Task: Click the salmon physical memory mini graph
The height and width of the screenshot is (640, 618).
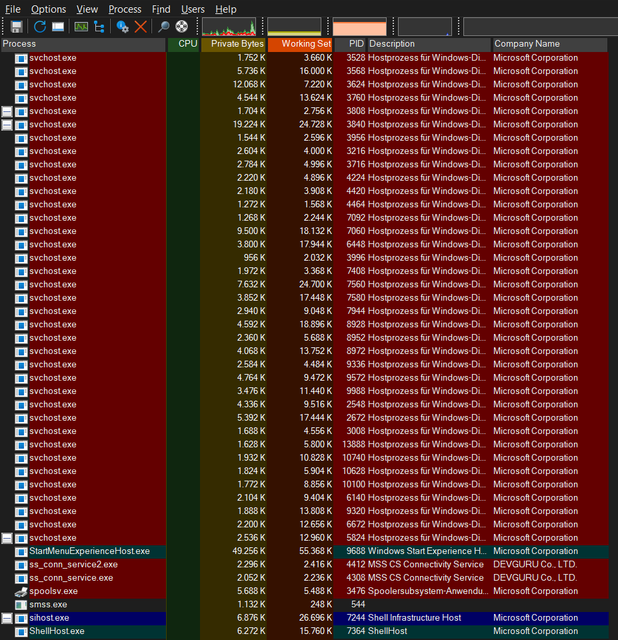Action: coord(360,27)
